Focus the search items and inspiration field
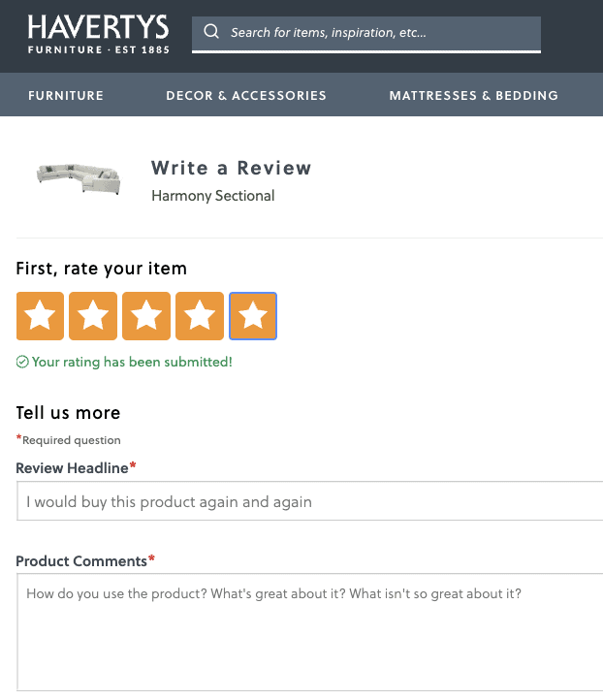Image resolution: width=603 pixels, height=700 pixels. coord(378,33)
